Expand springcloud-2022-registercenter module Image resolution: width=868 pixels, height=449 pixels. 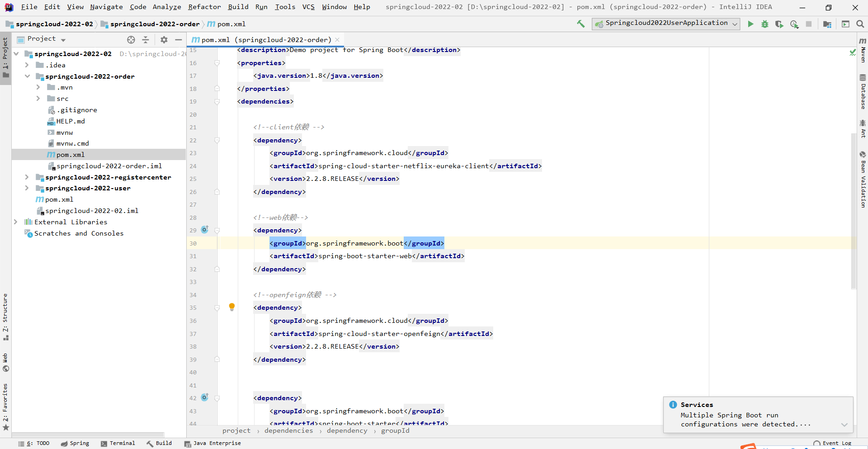[27, 177]
